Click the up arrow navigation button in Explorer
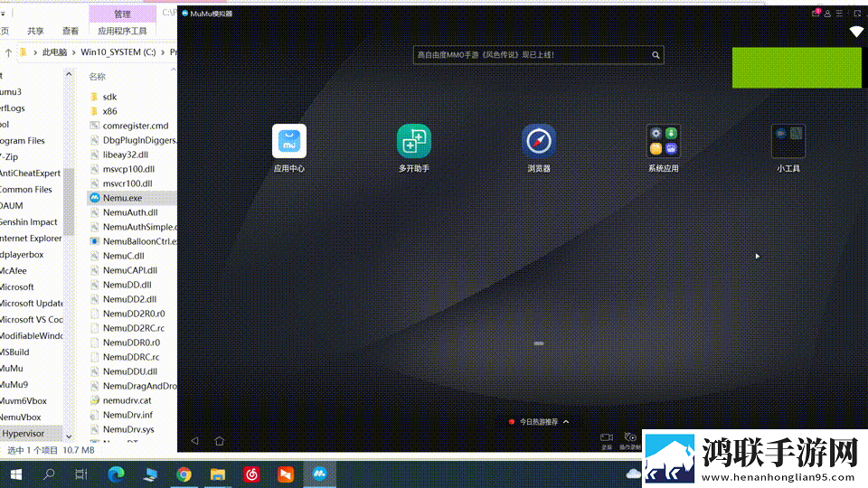The image size is (868, 488). coord(8,52)
